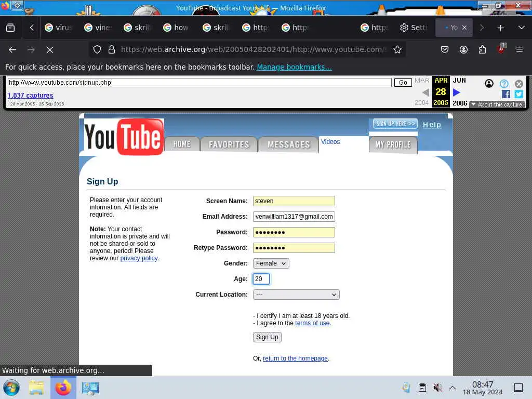Go to next capture blue arrow

coord(456,92)
